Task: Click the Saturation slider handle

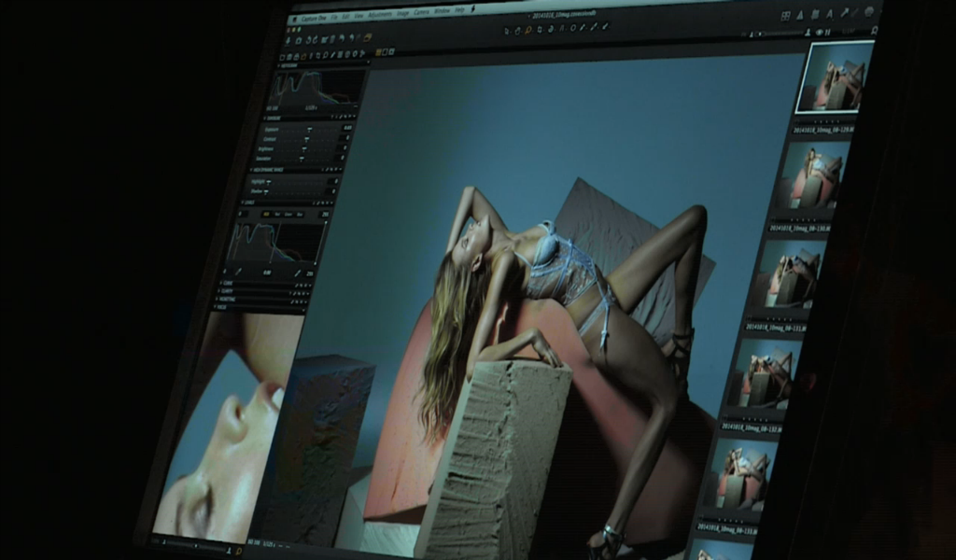Action: [302, 159]
